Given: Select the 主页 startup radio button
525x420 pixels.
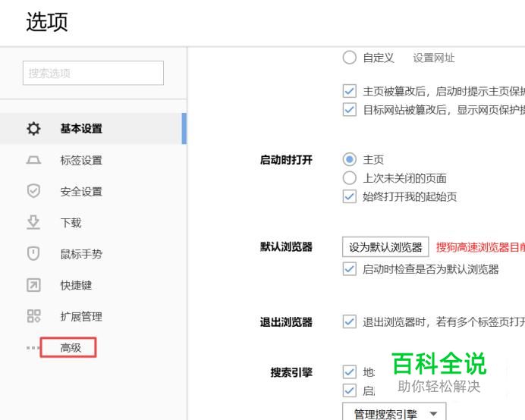Looking at the screenshot, I should 349,159.
